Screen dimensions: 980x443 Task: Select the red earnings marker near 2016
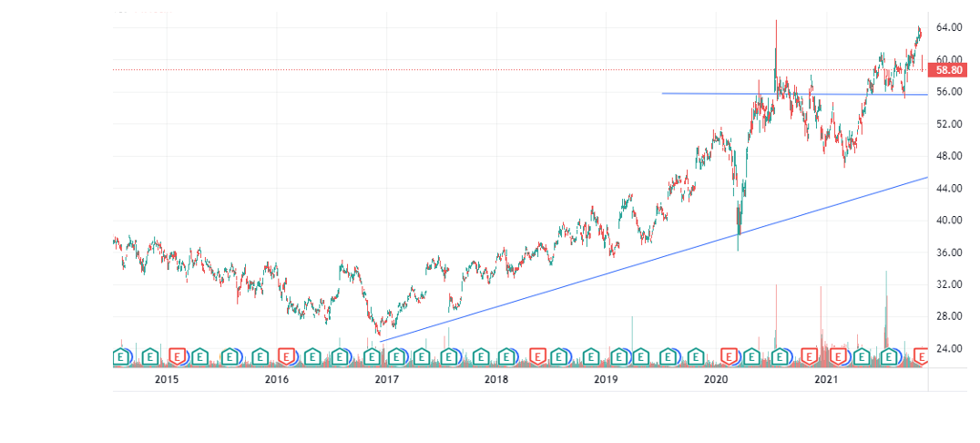(x=286, y=356)
